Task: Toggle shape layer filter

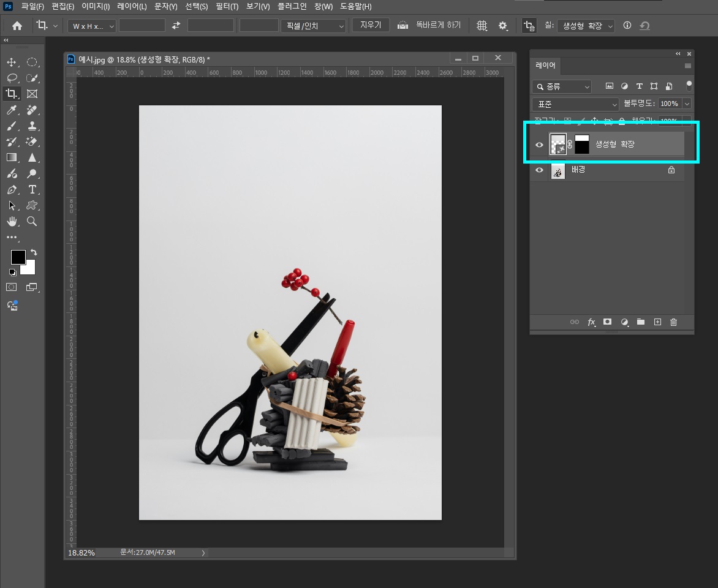Action: tap(654, 86)
